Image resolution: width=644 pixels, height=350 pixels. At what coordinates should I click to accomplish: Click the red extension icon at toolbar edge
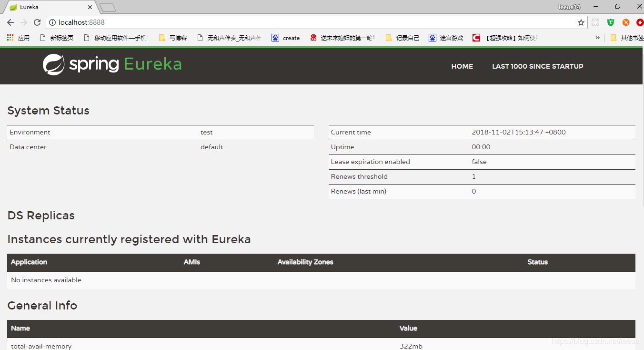pyautogui.click(x=640, y=22)
